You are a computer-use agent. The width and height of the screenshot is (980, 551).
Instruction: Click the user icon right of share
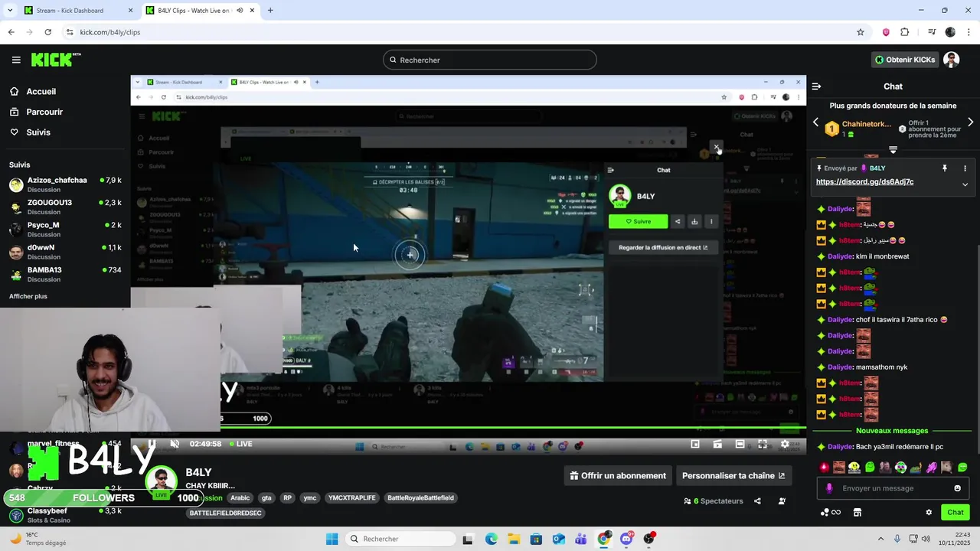click(782, 501)
